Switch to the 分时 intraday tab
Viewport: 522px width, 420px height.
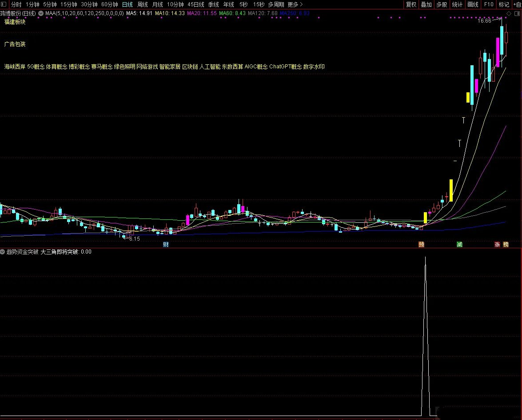[x=16, y=4]
